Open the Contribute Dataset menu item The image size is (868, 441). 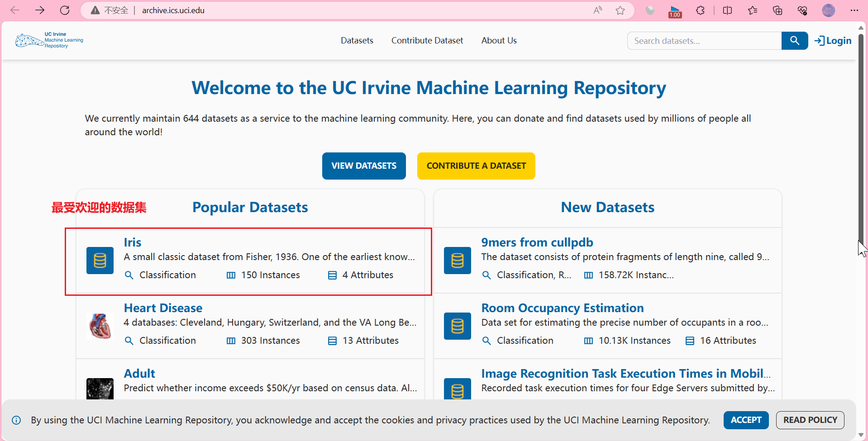point(427,41)
